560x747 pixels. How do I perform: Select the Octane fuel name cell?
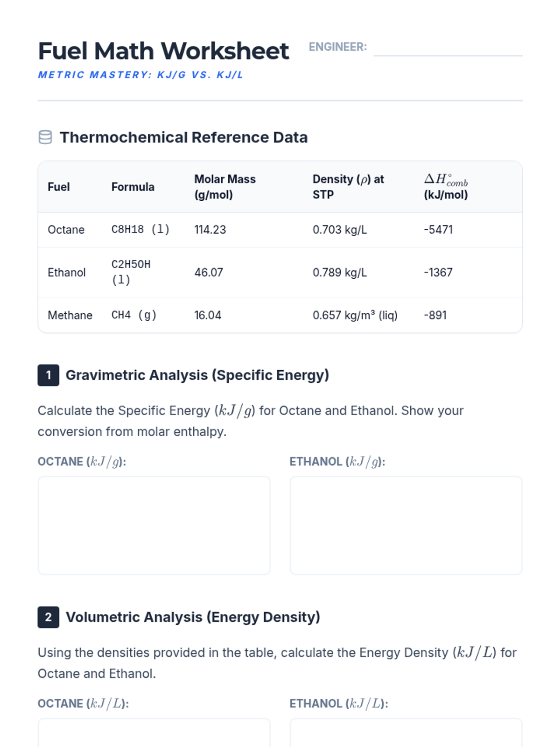click(66, 230)
